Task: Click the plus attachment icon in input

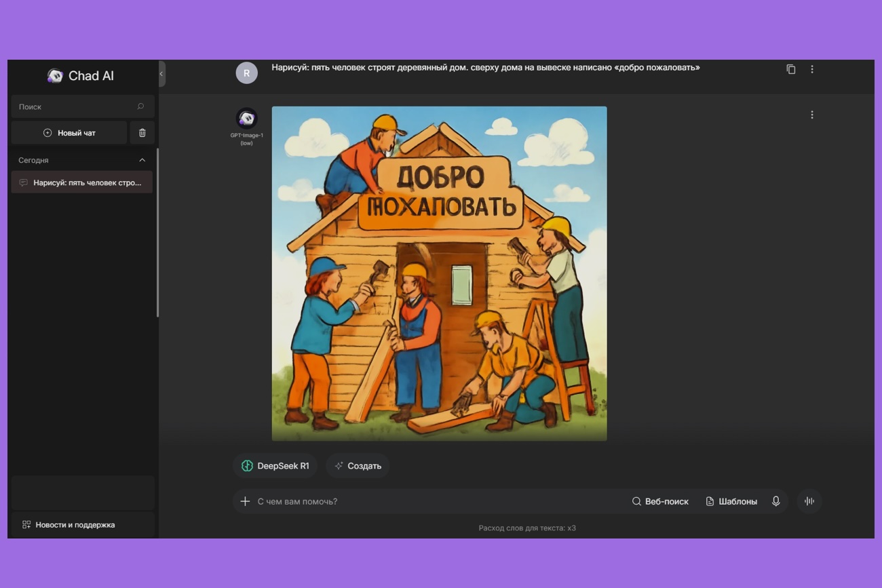Action: (x=245, y=501)
